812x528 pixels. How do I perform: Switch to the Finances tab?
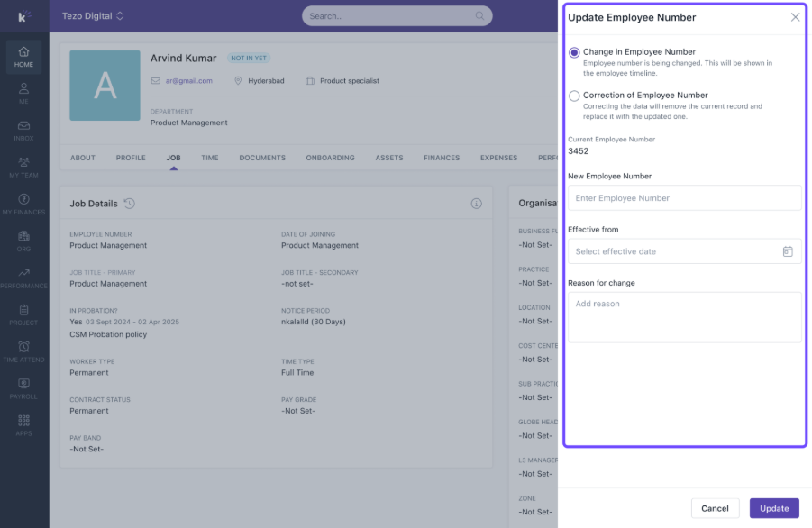pyautogui.click(x=442, y=158)
